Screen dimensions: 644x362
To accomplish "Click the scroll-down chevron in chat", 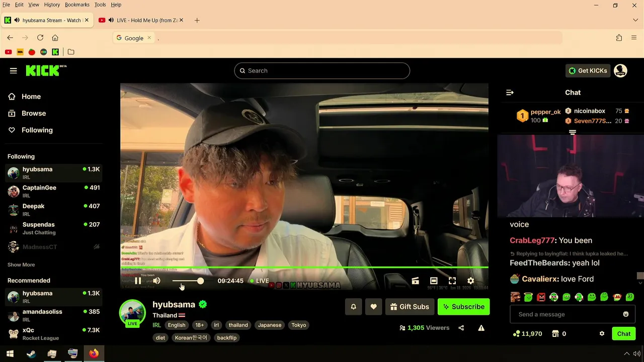I will [x=640, y=283].
